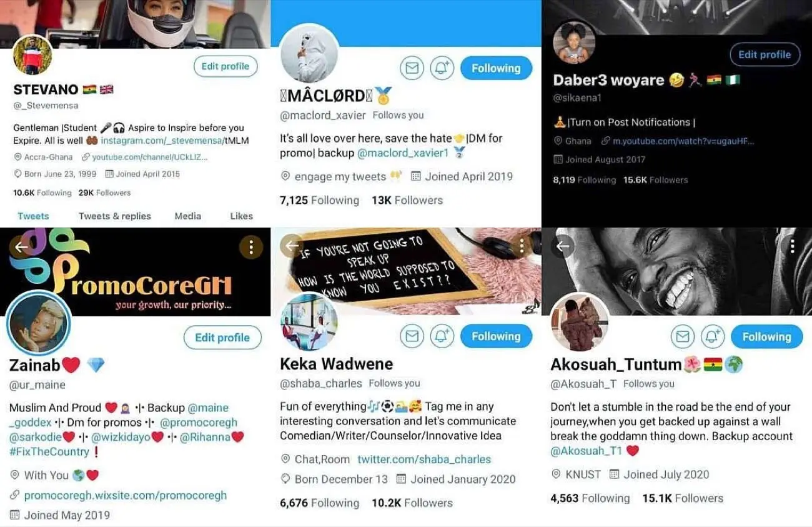
Task: Open the promocoregh.wixsite.com link
Action: click(x=126, y=495)
